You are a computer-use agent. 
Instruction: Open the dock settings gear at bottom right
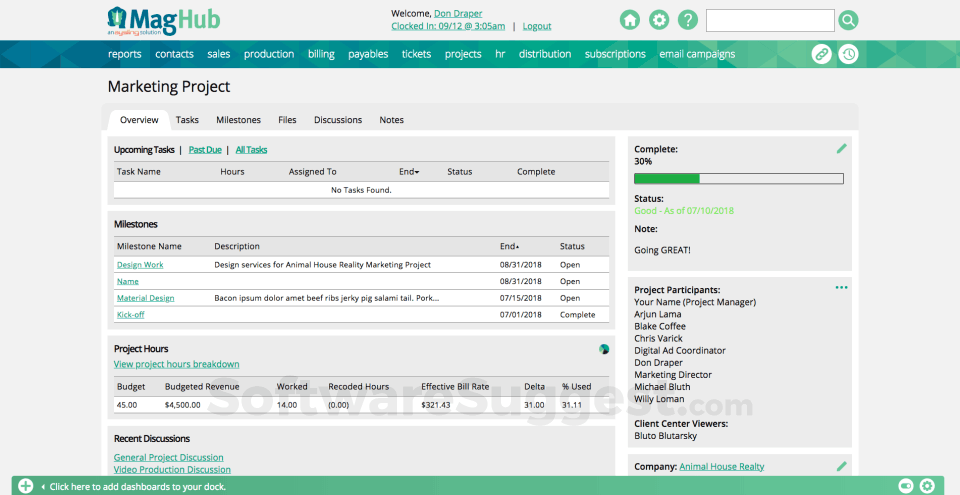[927, 486]
